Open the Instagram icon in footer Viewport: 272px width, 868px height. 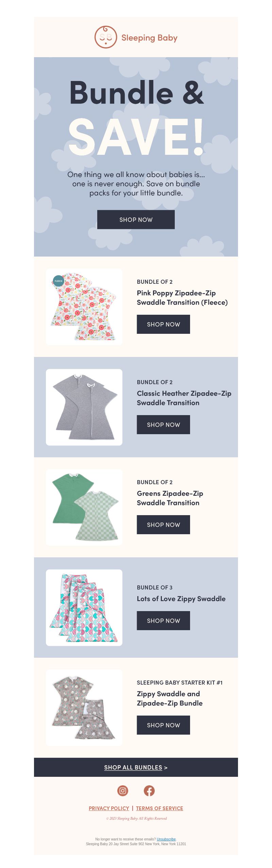[x=123, y=790]
